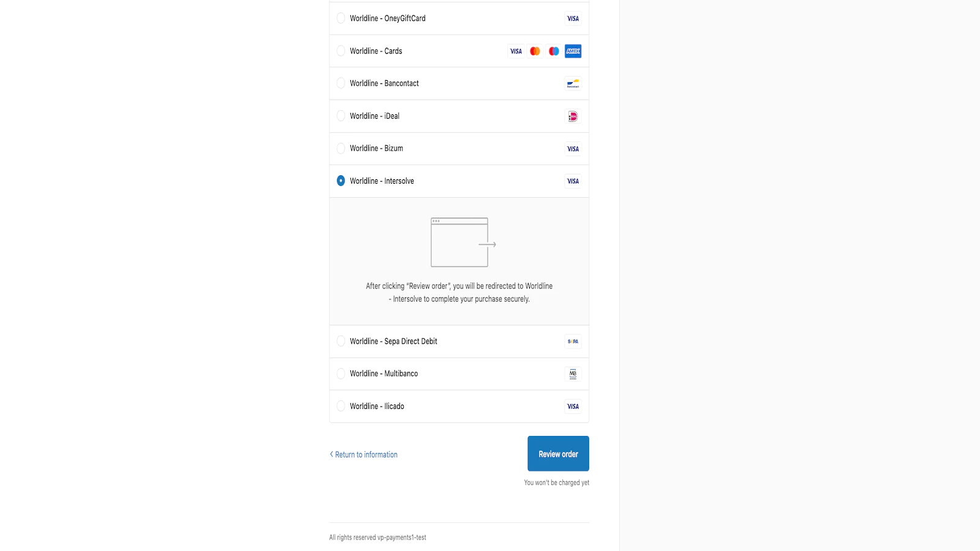The image size is (980, 551).
Task: Select Worldline - Bizum radio button
Action: (x=341, y=148)
